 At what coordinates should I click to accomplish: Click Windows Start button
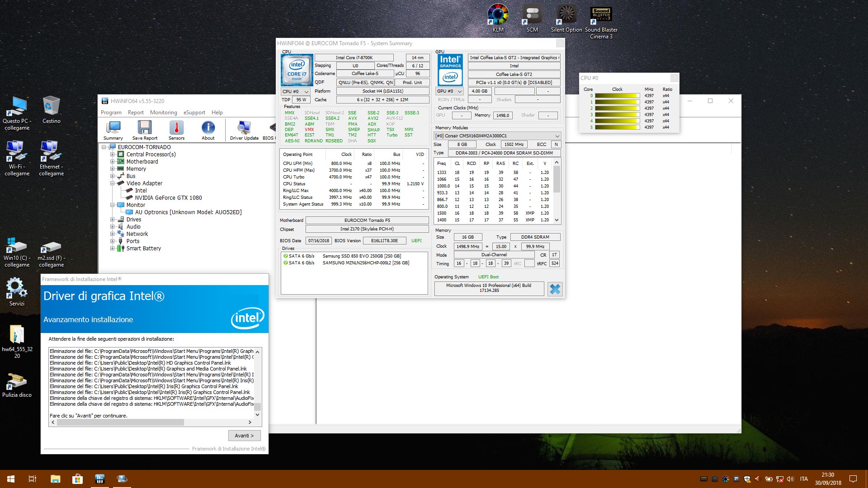(x=11, y=479)
